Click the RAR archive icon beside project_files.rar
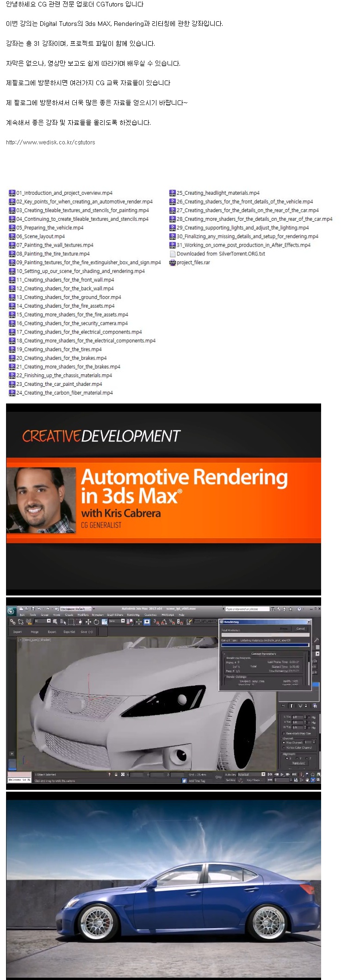The image size is (341, 980). [x=173, y=262]
